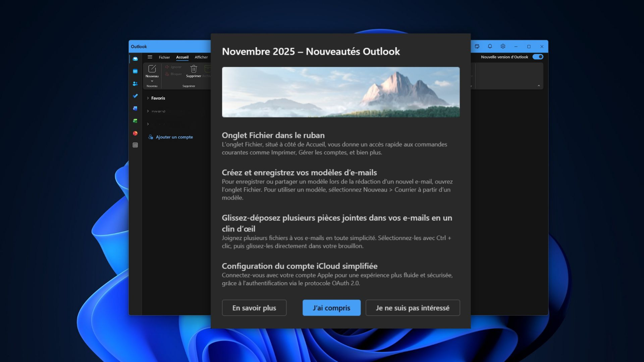Open PowerPoint from the app sidebar
The image size is (644, 362).
pos(135,133)
